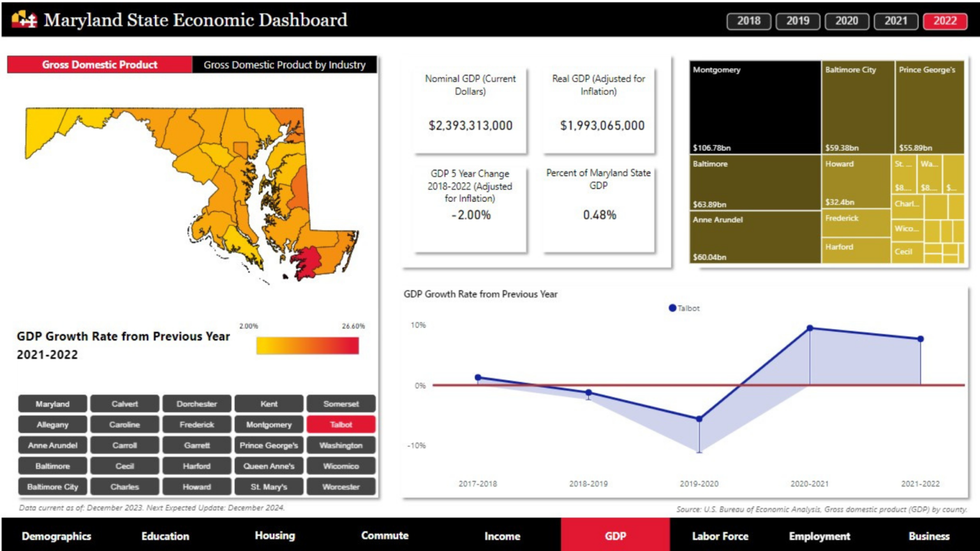Screen dimensions: 980x551
Task: Click the Maryland flag icon in the header
Action: coord(24,20)
